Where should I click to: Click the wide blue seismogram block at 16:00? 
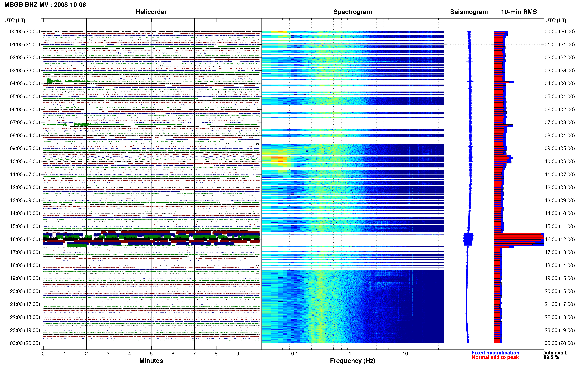(468, 239)
